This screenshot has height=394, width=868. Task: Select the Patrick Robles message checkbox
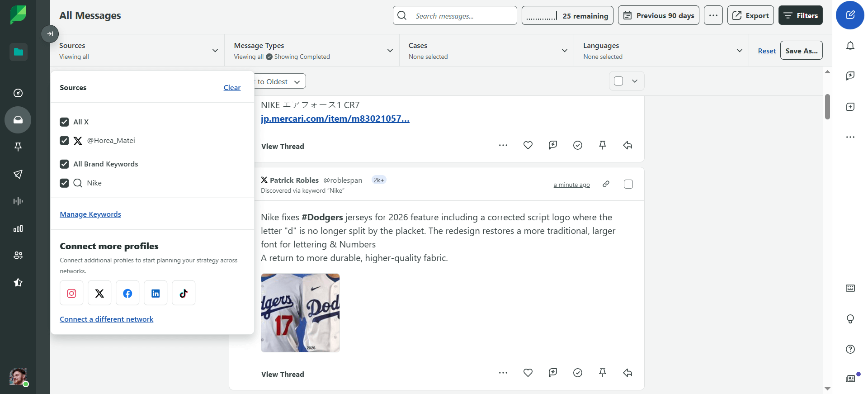pos(628,184)
